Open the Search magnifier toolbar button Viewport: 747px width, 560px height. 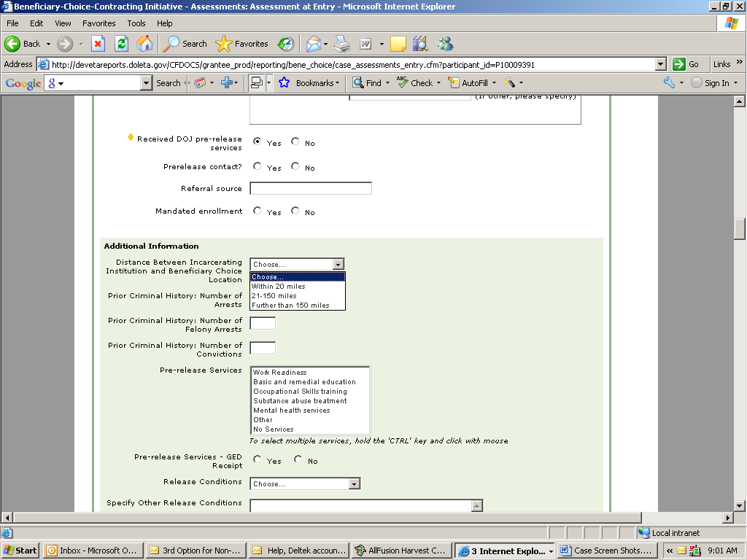coord(185,44)
